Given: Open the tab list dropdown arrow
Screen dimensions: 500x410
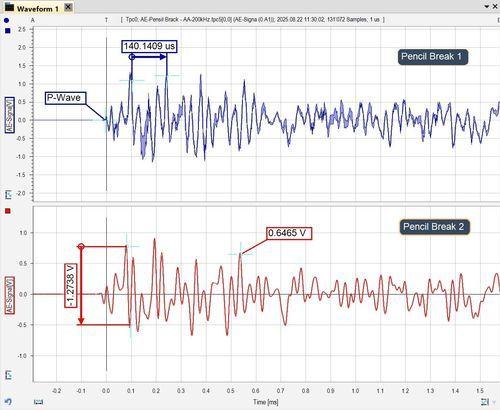Looking at the screenshot, I should [x=487, y=7].
